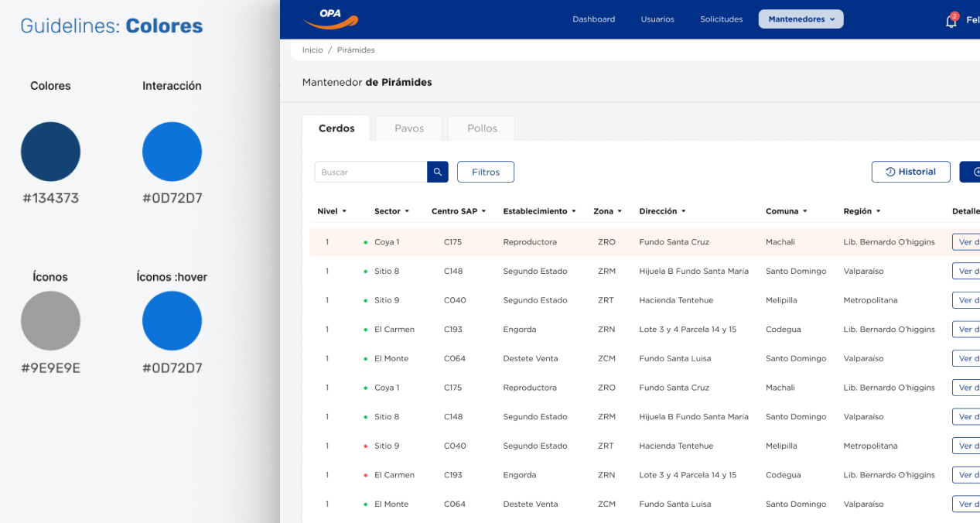Click the green status dot beside Coya 1
The width and height of the screenshot is (980, 523).
(x=366, y=242)
